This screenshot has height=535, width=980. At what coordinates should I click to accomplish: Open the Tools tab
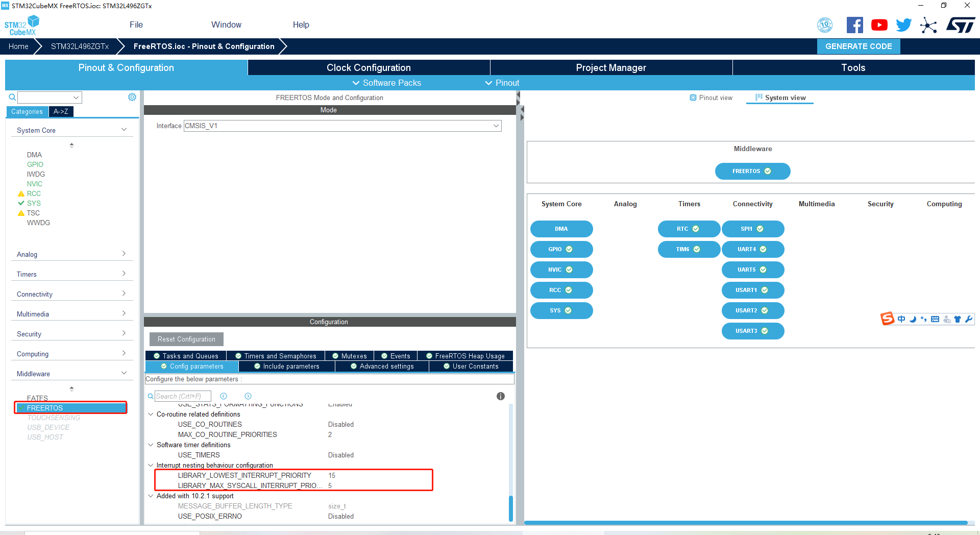pyautogui.click(x=853, y=67)
